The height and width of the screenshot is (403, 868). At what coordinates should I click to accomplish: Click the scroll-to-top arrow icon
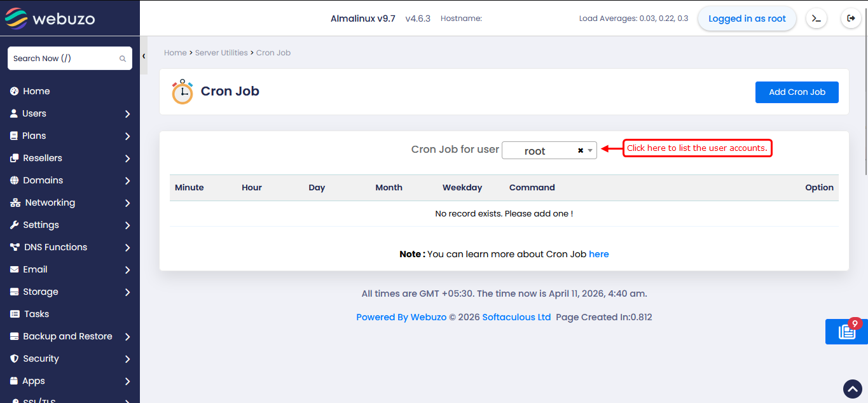(x=852, y=388)
